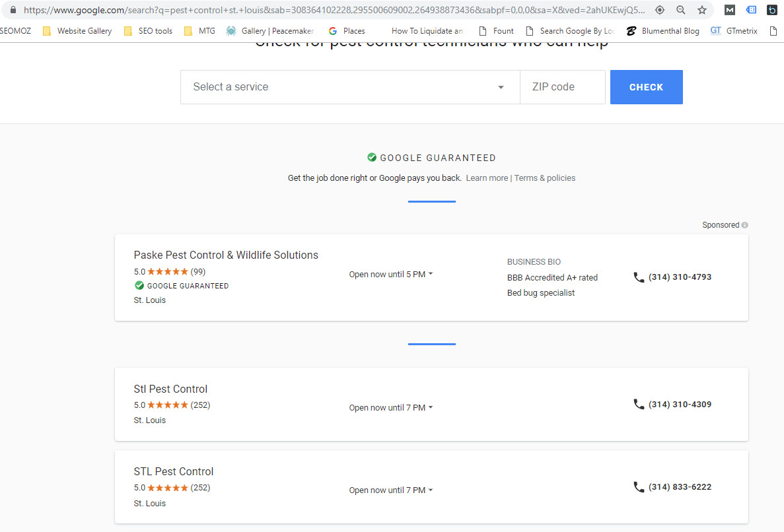Call (314) 310-4793 phone number
This screenshot has width=784, height=532.
pyautogui.click(x=680, y=277)
